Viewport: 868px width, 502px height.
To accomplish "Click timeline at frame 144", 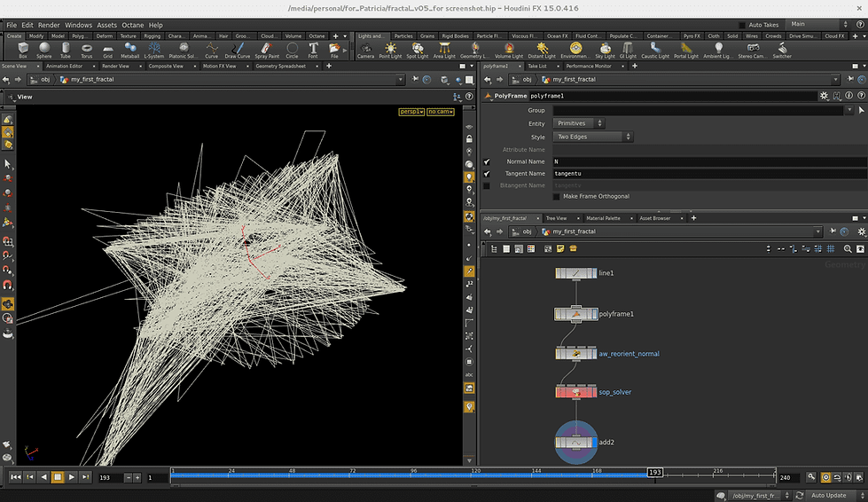I will (x=536, y=475).
